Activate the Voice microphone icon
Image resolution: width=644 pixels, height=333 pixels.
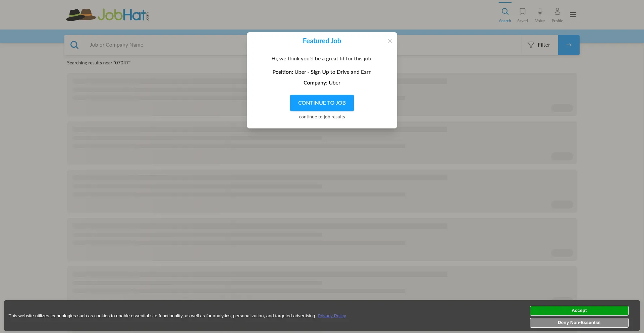click(540, 12)
